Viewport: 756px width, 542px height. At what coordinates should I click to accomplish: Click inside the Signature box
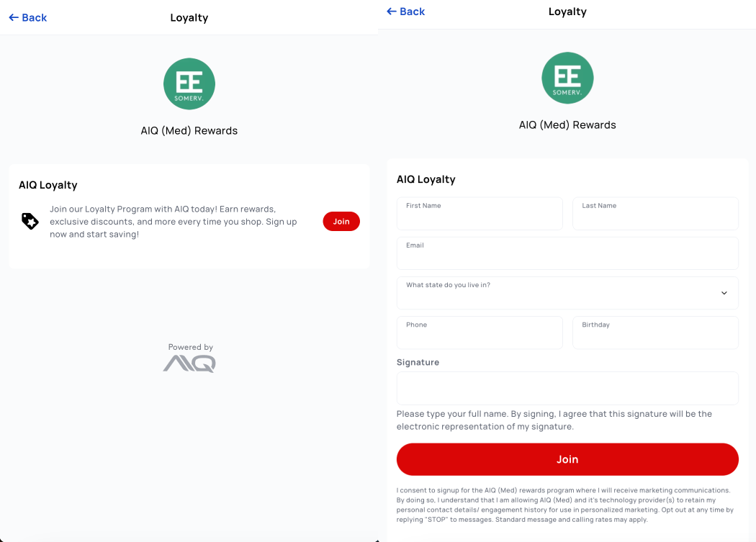[x=567, y=388]
